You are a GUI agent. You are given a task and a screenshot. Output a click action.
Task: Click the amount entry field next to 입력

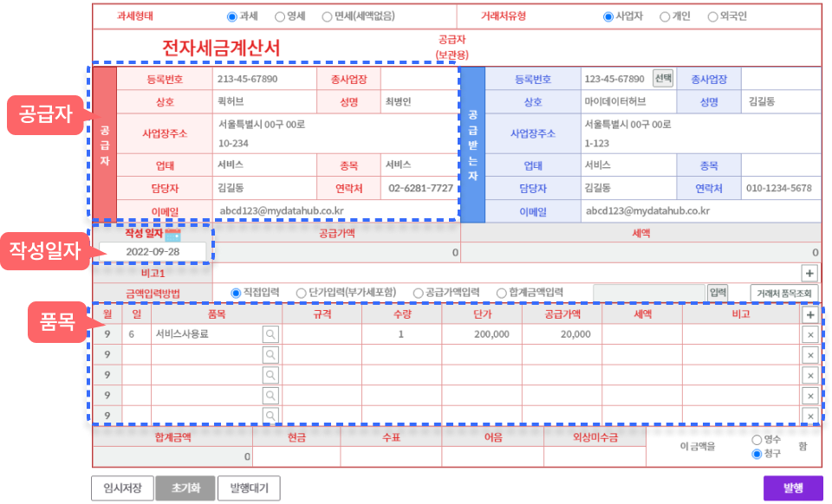(649, 293)
